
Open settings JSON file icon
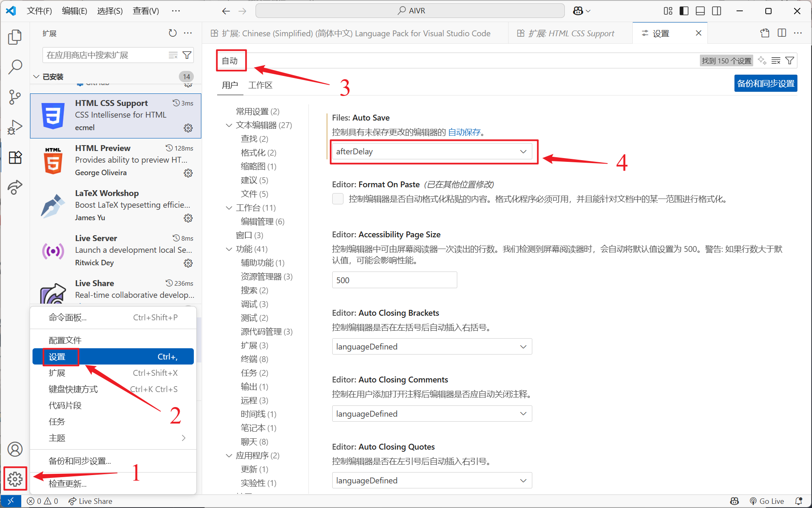pyautogui.click(x=765, y=33)
